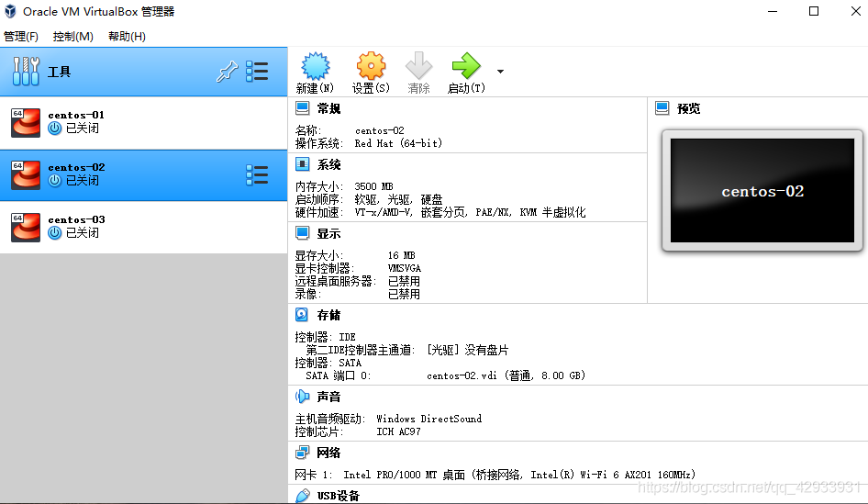This screenshot has width=868, height=504.
Task: Click the Audio section speaker icon
Action: [302, 396]
